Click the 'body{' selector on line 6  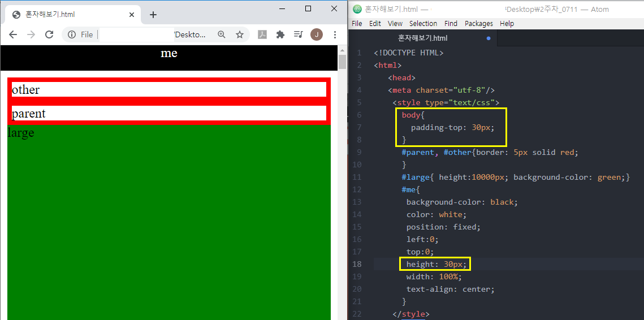coord(413,115)
